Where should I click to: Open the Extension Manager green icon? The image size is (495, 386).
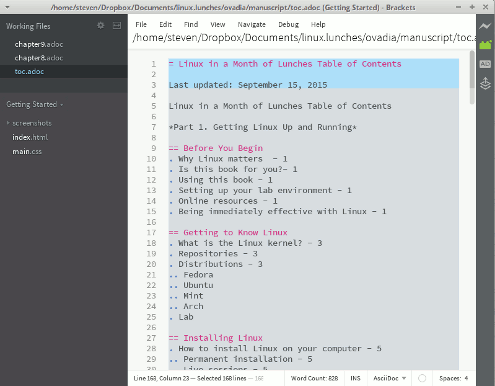point(485,45)
